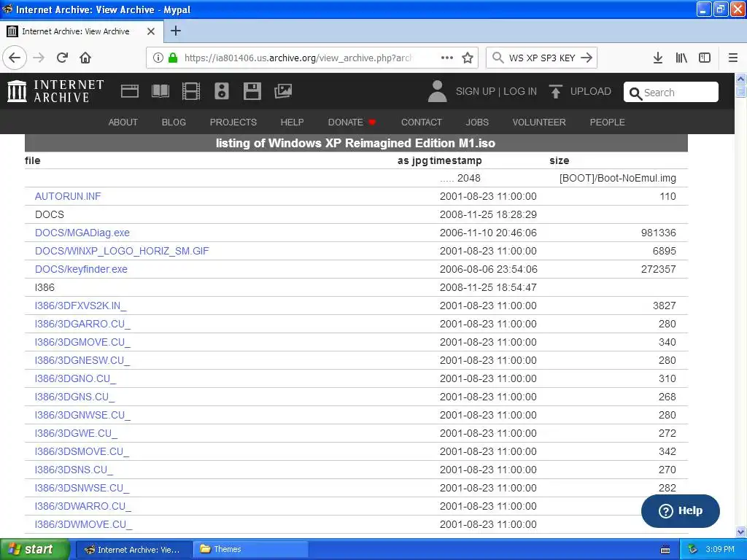
Task: Open I386/3DSMOVE.CU_ file link
Action: pos(82,451)
